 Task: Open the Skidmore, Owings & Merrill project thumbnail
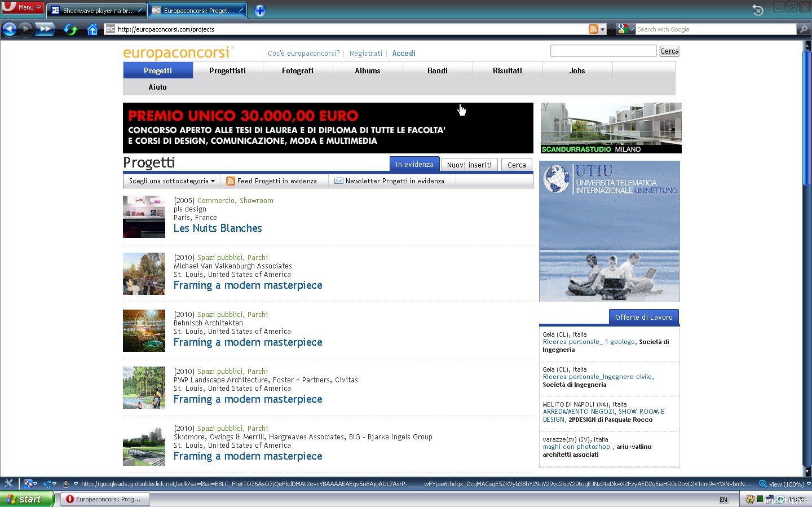click(x=144, y=444)
